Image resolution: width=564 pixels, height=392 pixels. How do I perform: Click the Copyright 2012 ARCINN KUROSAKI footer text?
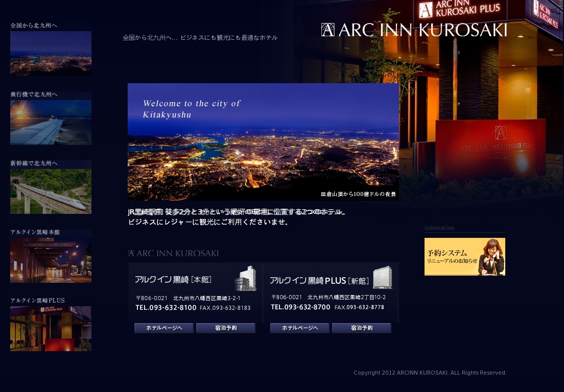(430, 373)
